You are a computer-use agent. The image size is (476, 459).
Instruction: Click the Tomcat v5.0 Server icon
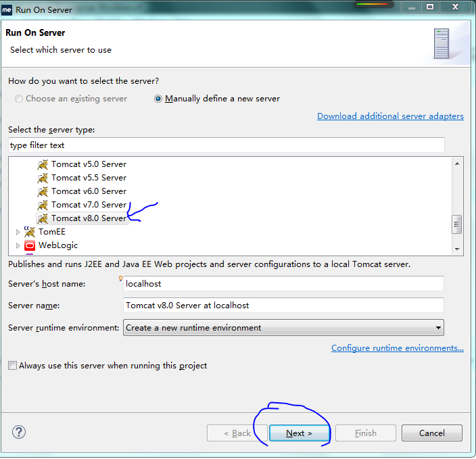[43, 164]
